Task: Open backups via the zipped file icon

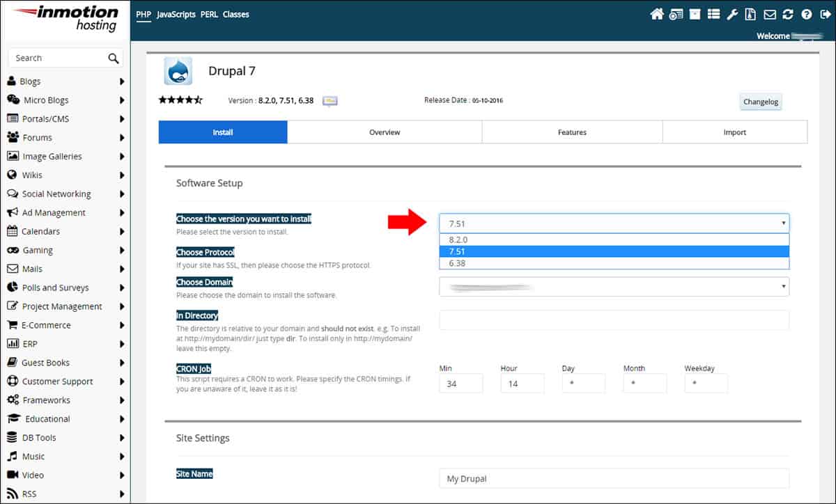Action: pos(750,14)
